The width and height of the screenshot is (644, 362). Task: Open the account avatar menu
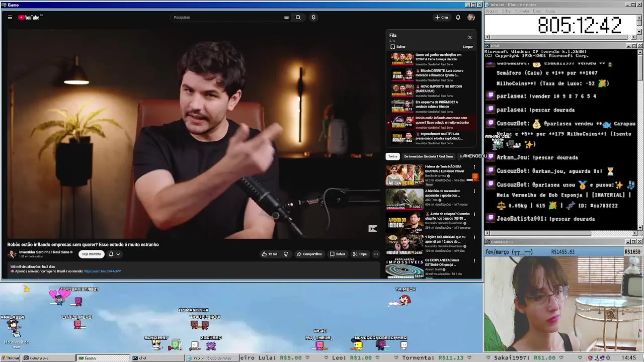pos(471,17)
